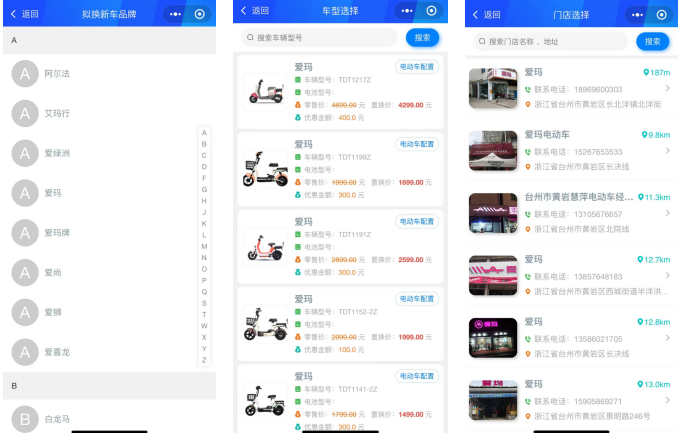The width and height of the screenshot is (693, 433).
Task: Click the 置换价 1699.00 price value
Action: point(411,182)
